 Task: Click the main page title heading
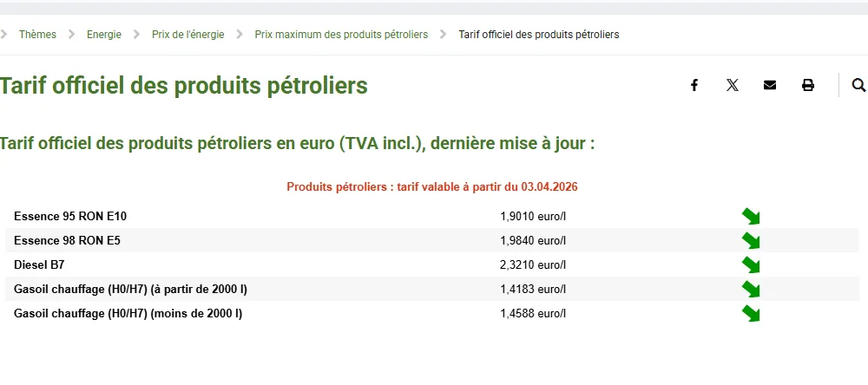[184, 86]
